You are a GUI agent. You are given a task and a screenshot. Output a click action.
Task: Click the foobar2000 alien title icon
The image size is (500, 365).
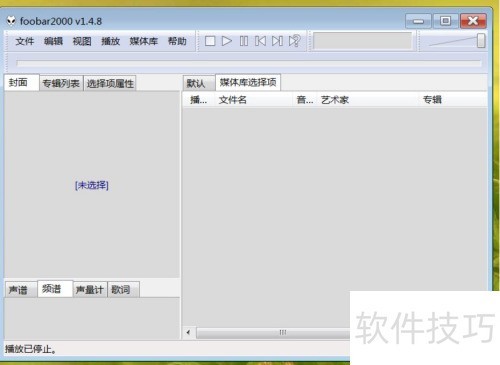[11, 21]
